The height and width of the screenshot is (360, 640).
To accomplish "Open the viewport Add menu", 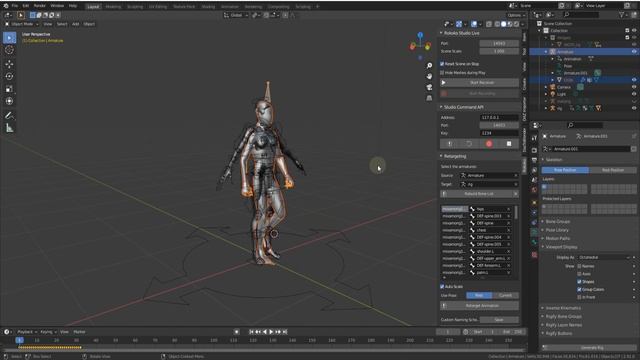I will pos(76,24).
